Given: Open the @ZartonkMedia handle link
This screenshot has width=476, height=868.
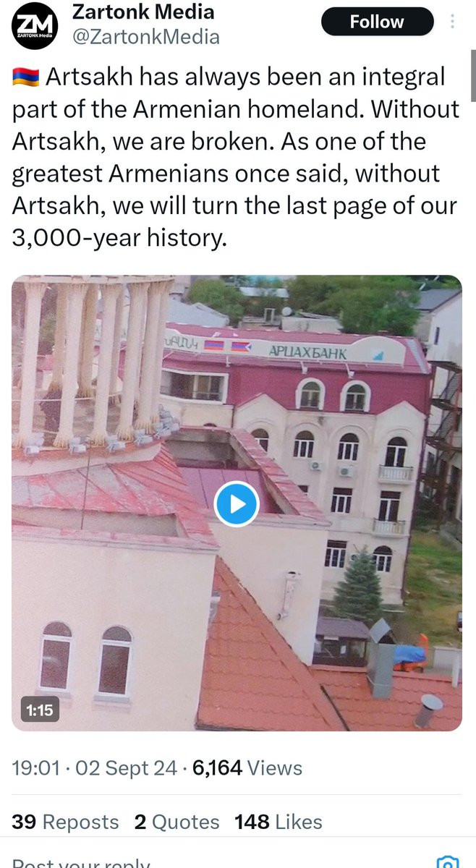Looking at the screenshot, I should (146, 36).
